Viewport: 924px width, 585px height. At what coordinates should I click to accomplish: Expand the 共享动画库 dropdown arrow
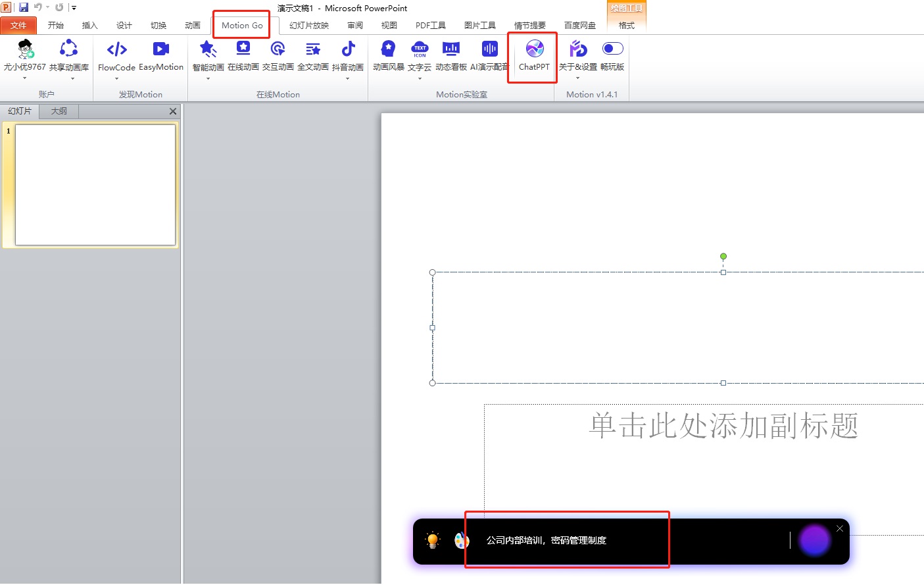pyautogui.click(x=72, y=79)
